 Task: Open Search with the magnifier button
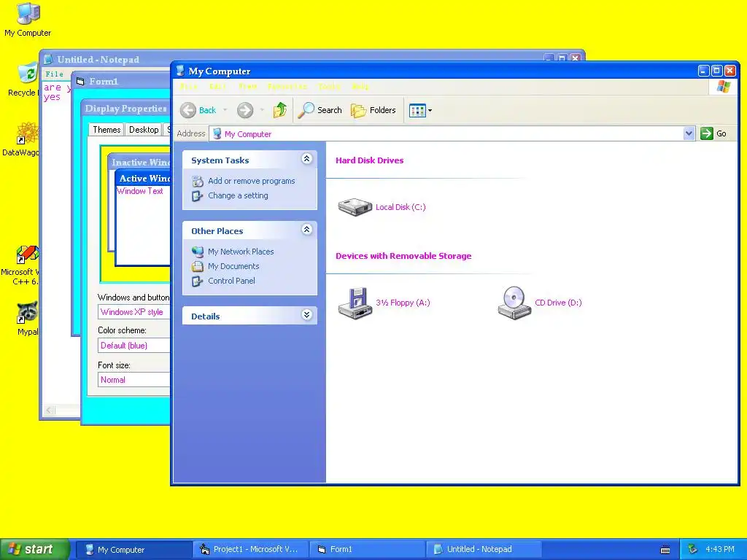320,110
